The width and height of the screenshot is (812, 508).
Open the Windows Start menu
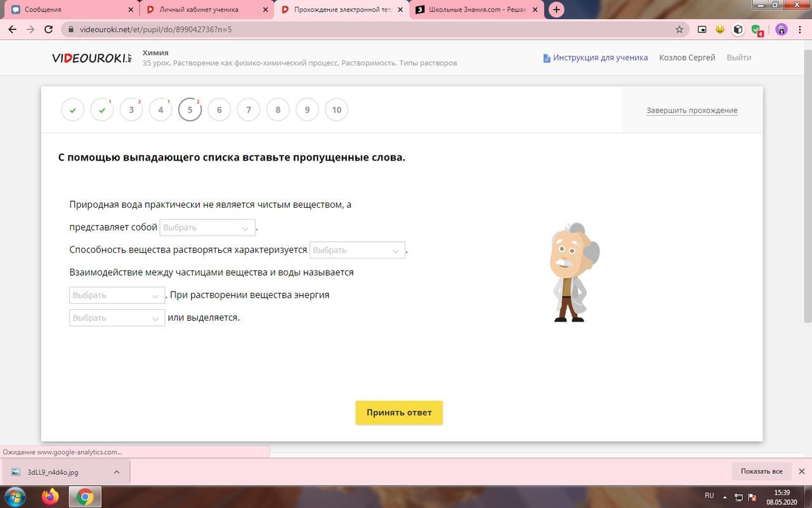[15, 496]
